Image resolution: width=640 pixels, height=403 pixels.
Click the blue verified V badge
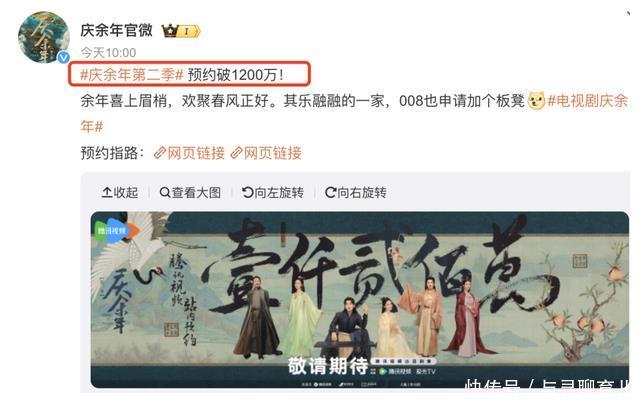pyautogui.click(x=63, y=58)
